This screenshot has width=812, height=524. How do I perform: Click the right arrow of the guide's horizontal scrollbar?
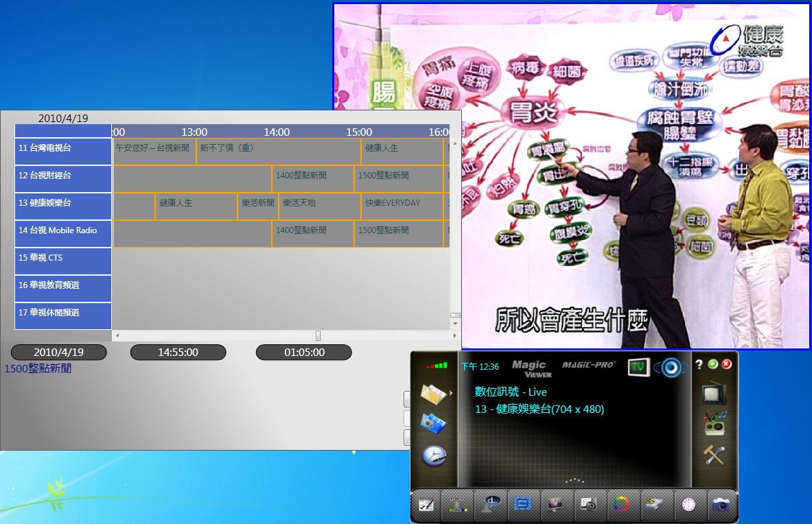click(x=454, y=335)
